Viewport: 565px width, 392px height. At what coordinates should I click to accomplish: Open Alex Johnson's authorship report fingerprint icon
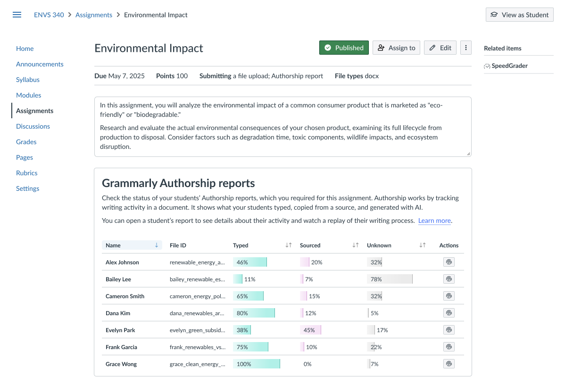[x=449, y=262]
